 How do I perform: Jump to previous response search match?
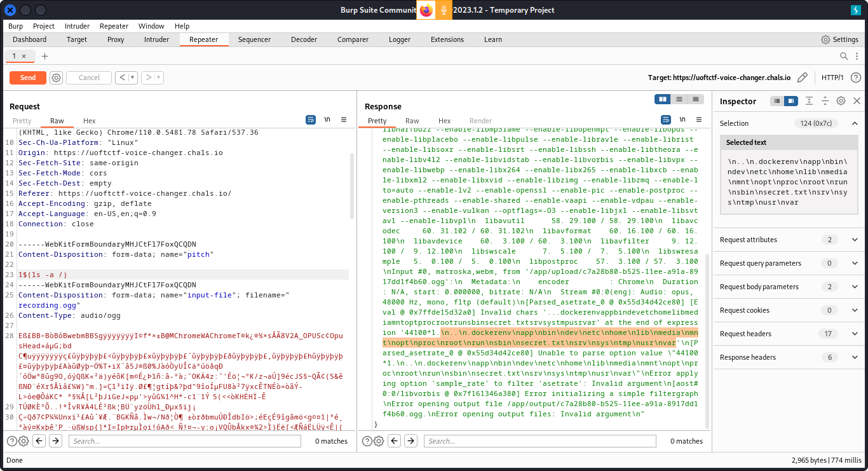(395, 441)
